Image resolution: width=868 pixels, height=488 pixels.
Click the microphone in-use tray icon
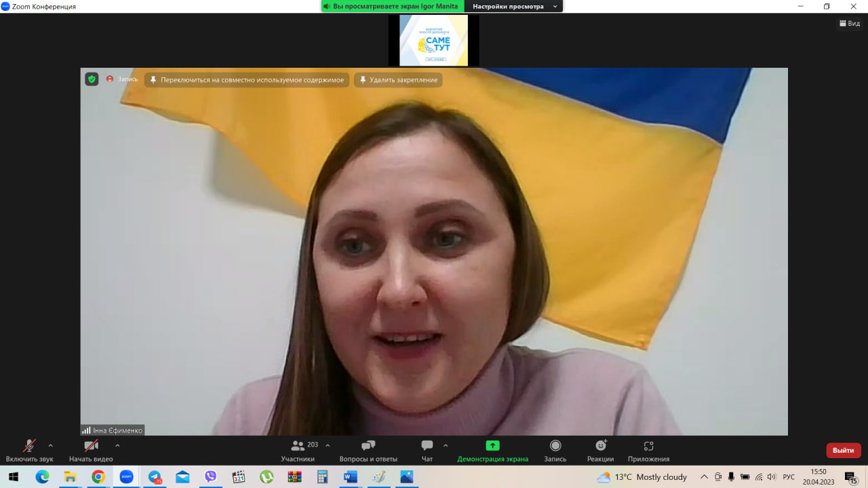click(731, 477)
